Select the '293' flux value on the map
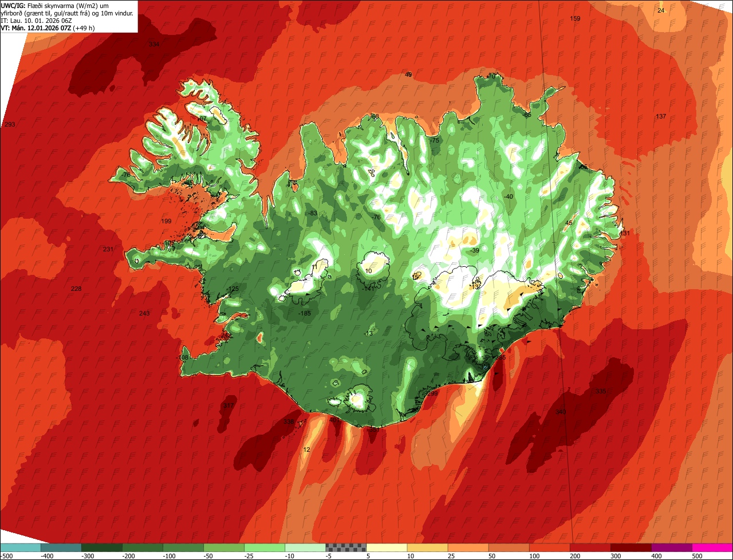This screenshot has height=560, width=733. (x=10, y=125)
